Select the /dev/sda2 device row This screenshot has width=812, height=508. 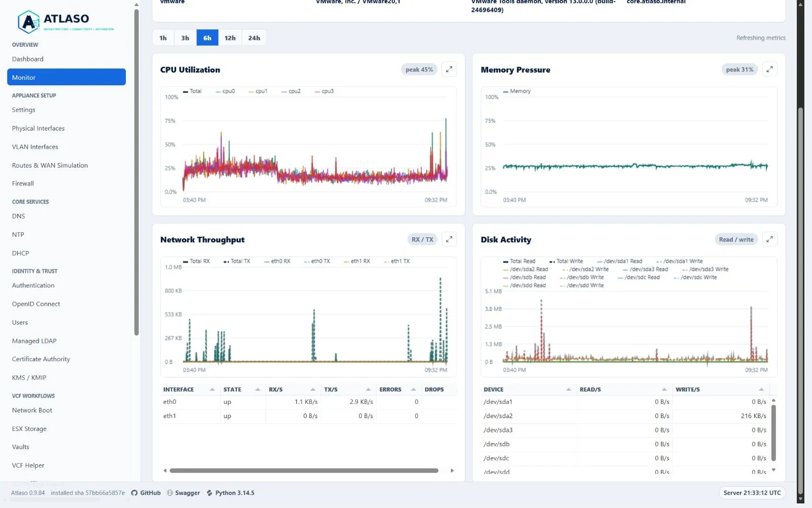point(625,416)
